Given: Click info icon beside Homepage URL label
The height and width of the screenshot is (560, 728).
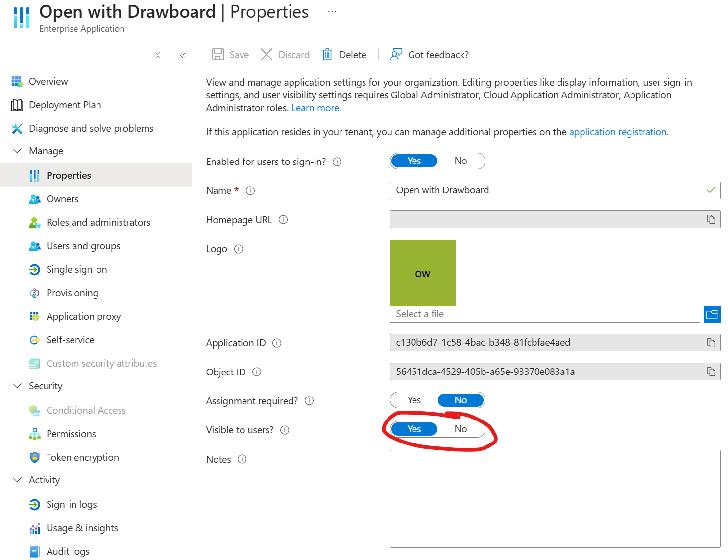Looking at the screenshot, I should click(283, 220).
